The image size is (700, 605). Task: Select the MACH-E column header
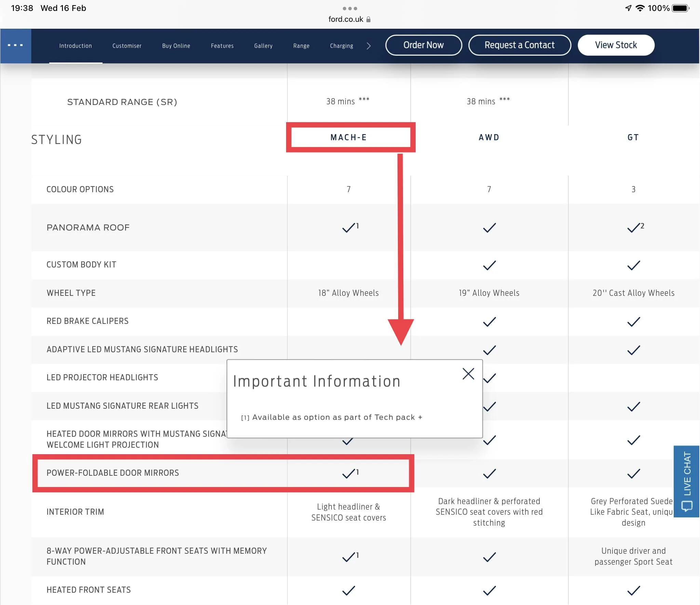349,137
